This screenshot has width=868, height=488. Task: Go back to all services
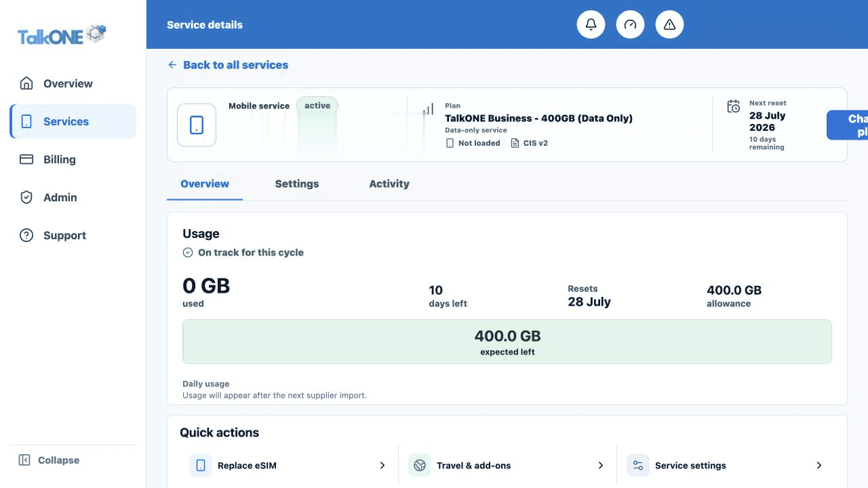coord(228,65)
